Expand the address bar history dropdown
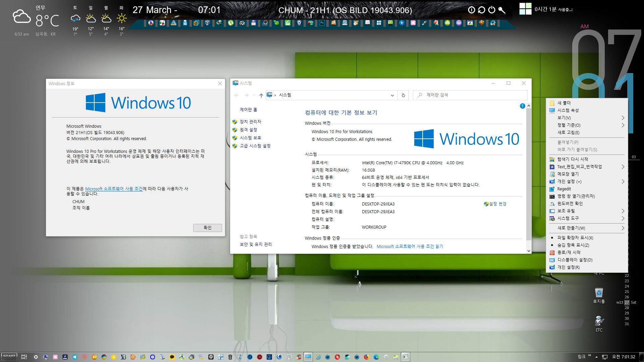The image size is (644, 362). (x=392, y=95)
